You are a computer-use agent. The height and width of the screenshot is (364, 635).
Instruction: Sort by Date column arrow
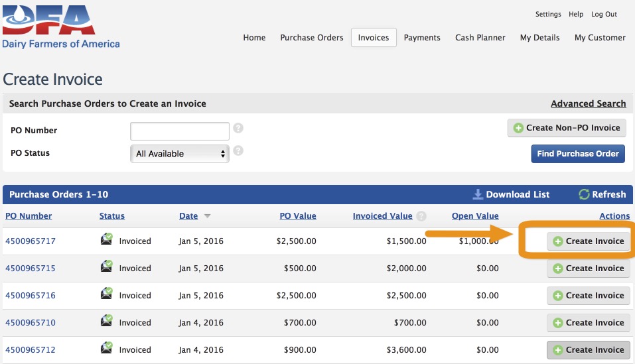coord(207,216)
